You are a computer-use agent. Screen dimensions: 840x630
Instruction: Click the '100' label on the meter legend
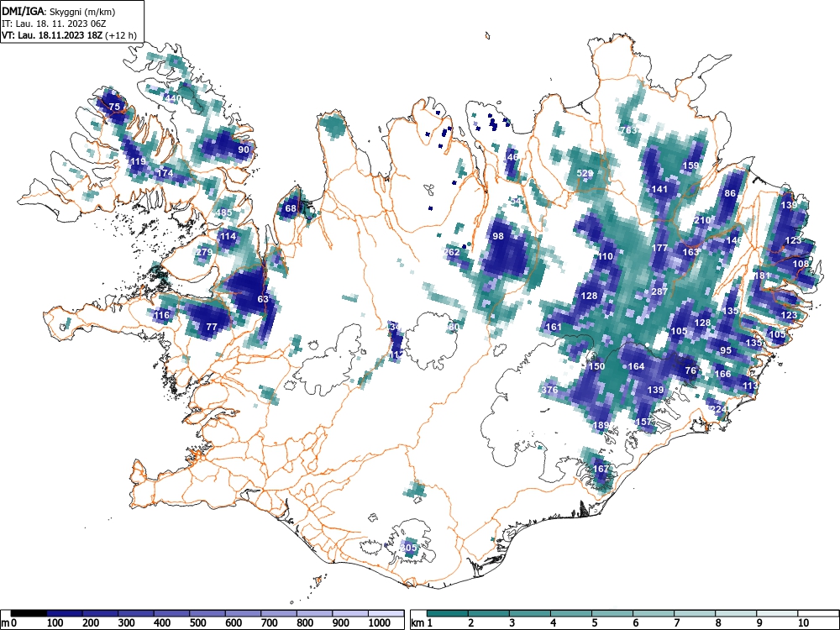click(55, 622)
